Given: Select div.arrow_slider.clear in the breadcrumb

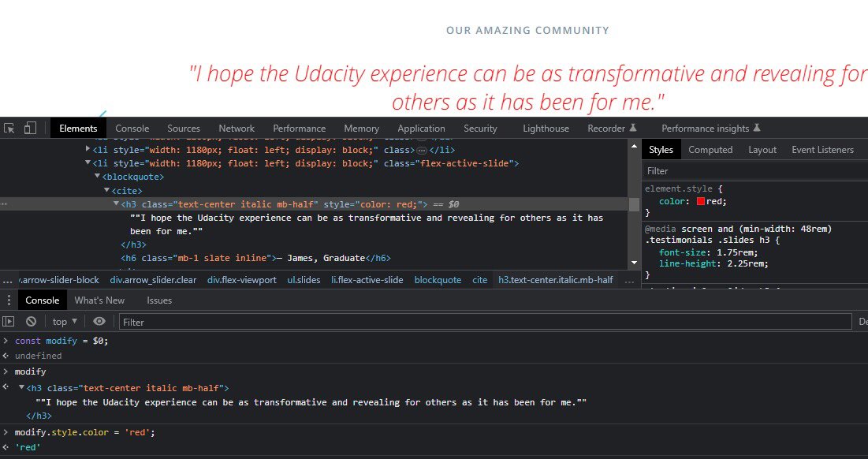Looking at the screenshot, I should tap(154, 280).
